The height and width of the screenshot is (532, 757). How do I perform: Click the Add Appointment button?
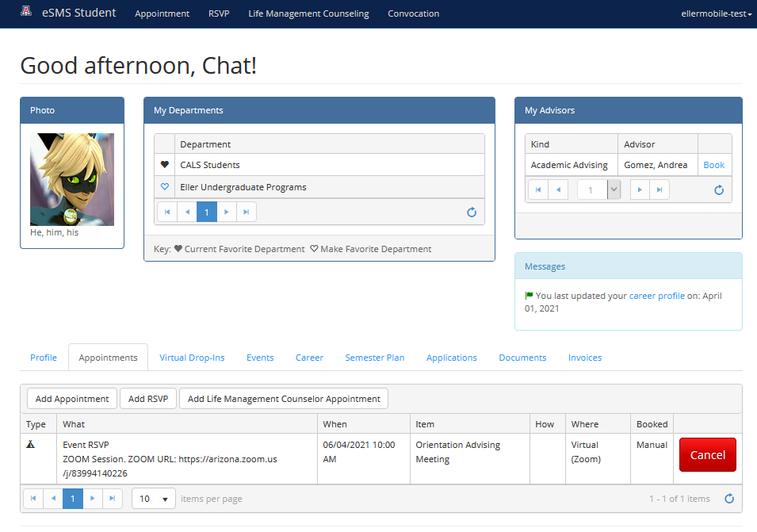click(x=72, y=399)
